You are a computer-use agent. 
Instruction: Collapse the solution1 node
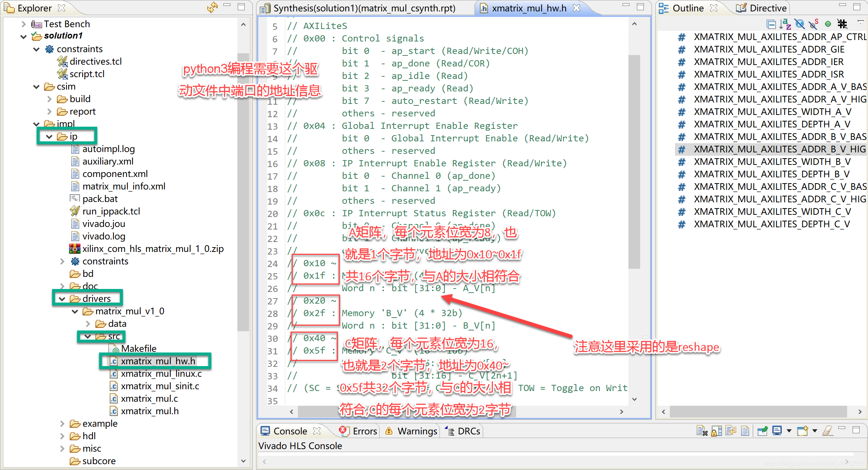[x=24, y=36]
